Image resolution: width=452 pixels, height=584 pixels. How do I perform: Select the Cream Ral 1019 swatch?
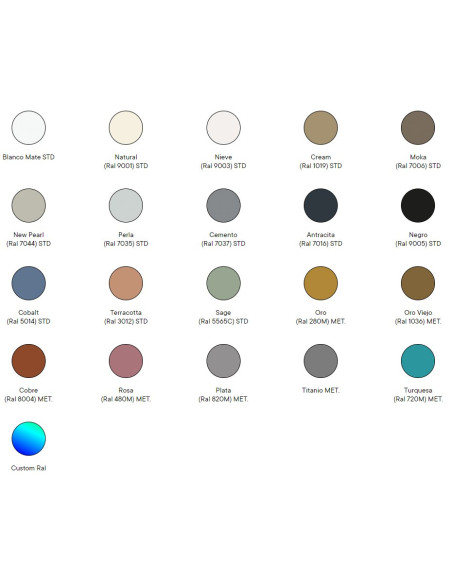321,128
